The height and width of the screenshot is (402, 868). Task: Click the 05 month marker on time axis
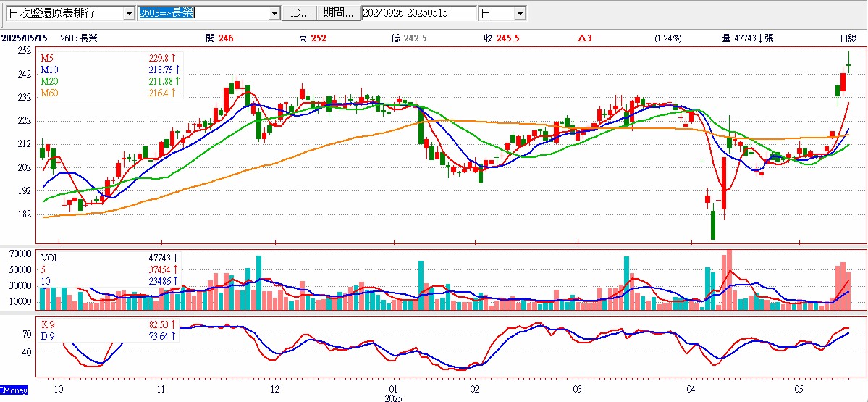click(x=799, y=389)
